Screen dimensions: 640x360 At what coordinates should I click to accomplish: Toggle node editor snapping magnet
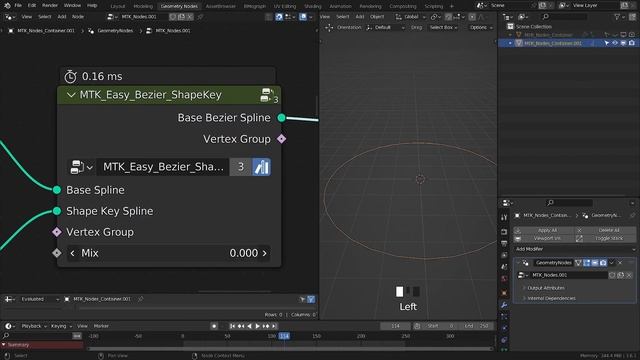point(279,17)
